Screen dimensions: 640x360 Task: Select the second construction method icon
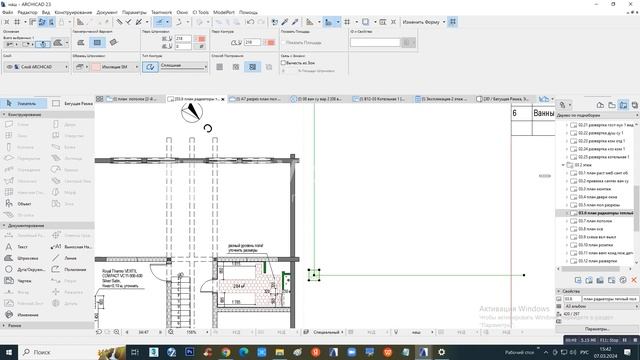(x=236, y=67)
